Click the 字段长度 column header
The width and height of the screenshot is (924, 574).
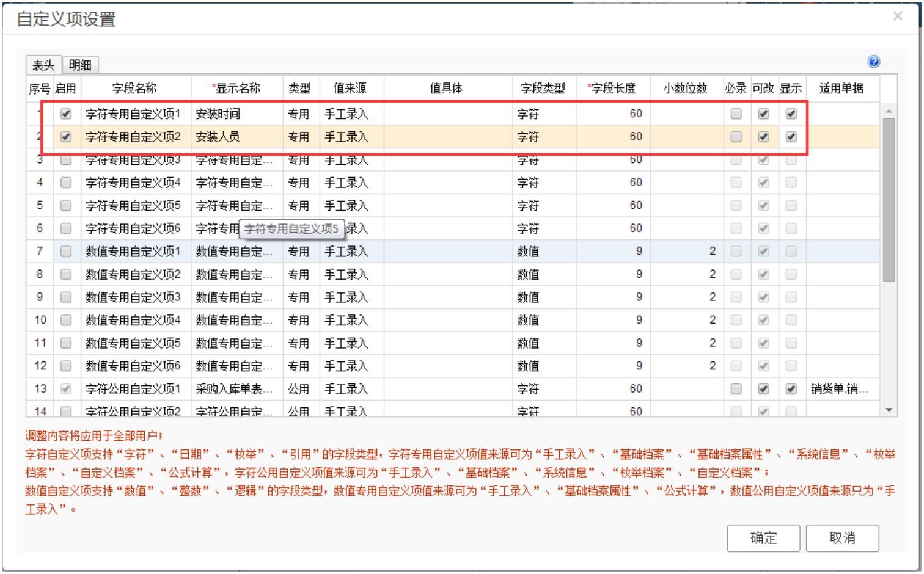pos(613,89)
